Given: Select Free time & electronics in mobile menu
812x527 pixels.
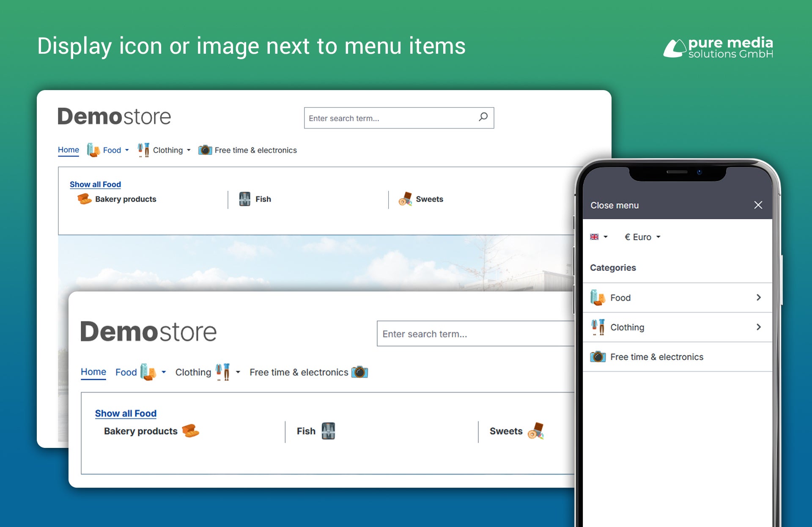Looking at the screenshot, I should point(656,357).
